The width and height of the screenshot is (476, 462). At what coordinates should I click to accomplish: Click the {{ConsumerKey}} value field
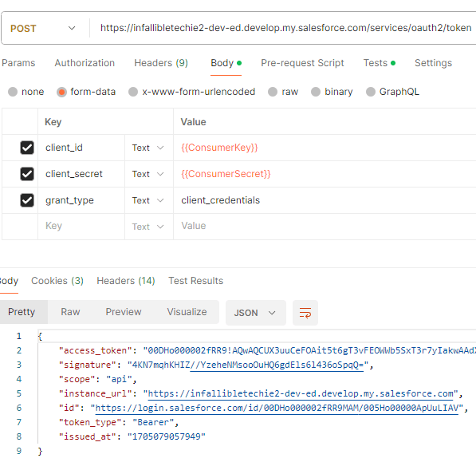coord(325,148)
